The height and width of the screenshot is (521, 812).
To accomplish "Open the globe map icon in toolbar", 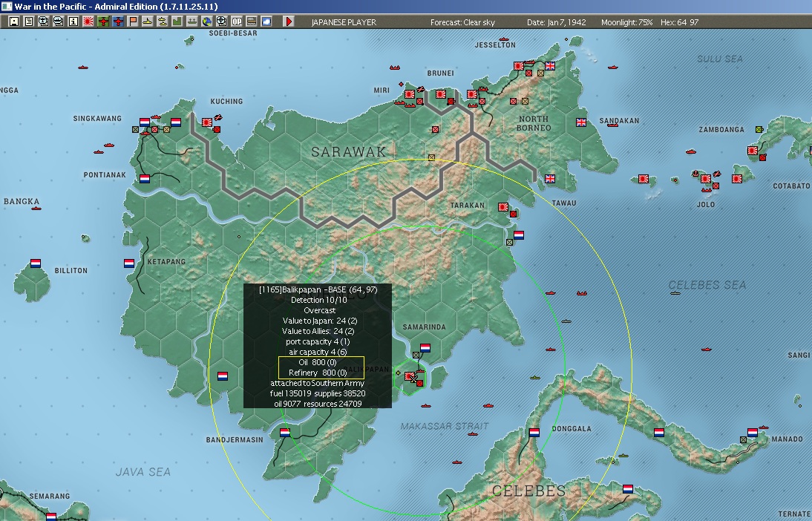I will tap(206, 22).
